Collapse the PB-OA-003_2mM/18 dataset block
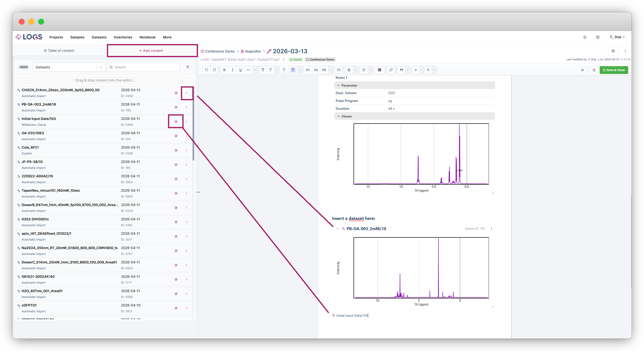Viewport: 644px width, 351px height. coord(337,229)
